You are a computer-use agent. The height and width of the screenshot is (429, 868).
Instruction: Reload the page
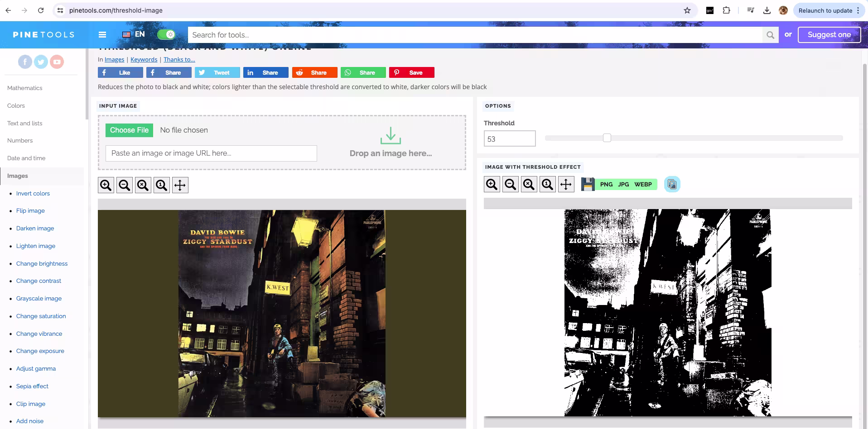tap(41, 10)
